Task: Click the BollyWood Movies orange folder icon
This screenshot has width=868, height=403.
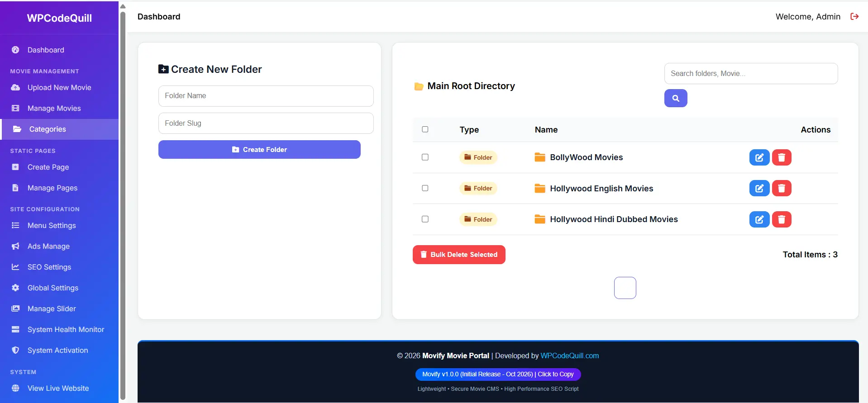Action: (x=540, y=157)
